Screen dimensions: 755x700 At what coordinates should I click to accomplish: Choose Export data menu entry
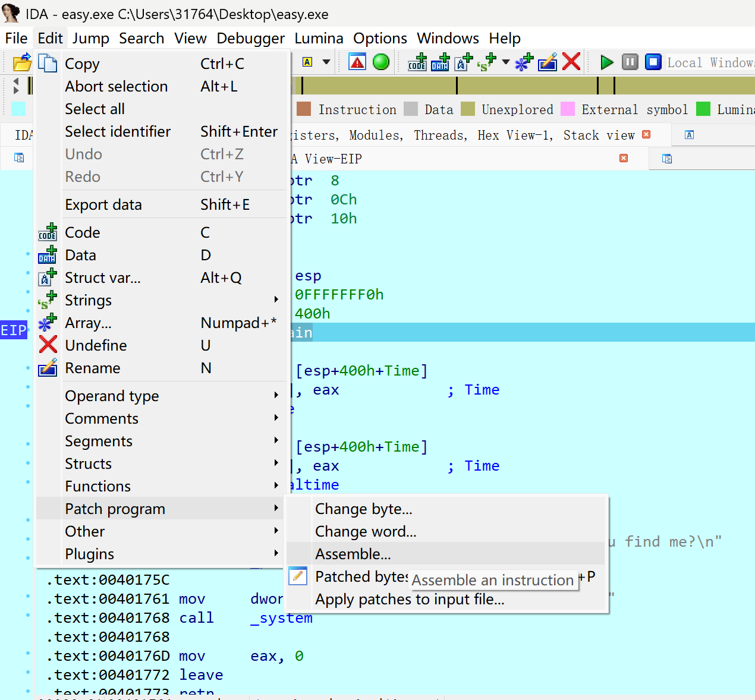pyautogui.click(x=161, y=204)
